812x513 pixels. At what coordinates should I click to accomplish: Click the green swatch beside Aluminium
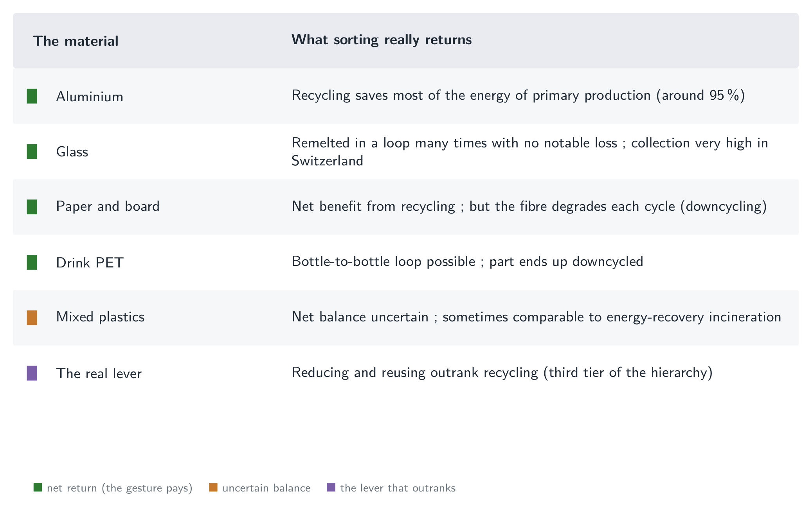pyautogui.click(x=32, y=96)
